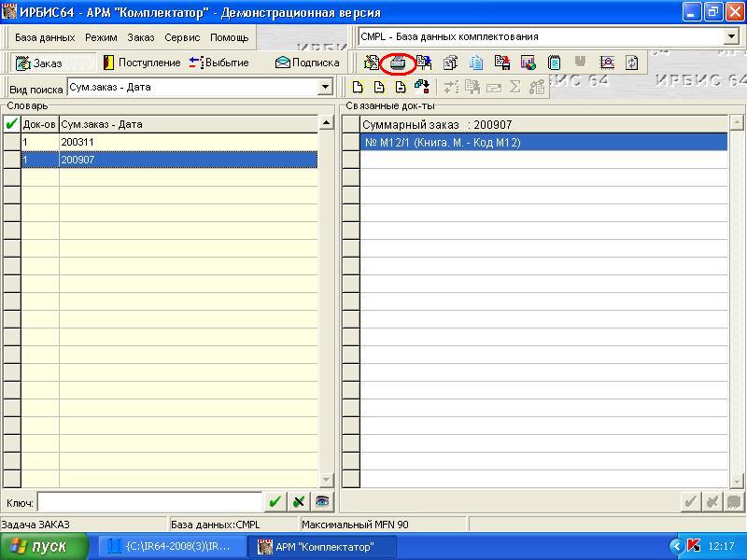Expand the CMPL database selector dropdown
747x560 pixels.
(731, 37)
